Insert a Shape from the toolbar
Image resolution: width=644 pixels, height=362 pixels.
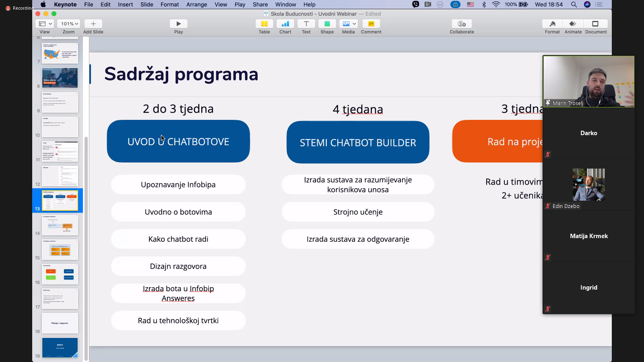tap(327, 24)
